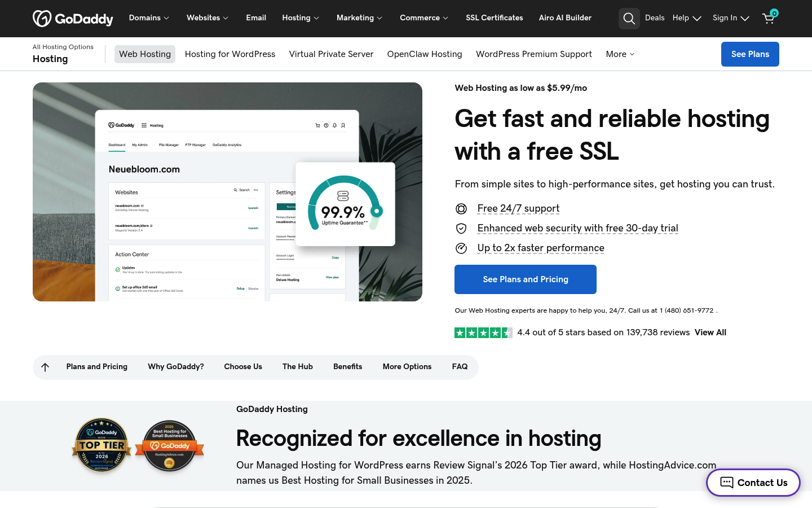Jump to More Options section

click(407, 367)
